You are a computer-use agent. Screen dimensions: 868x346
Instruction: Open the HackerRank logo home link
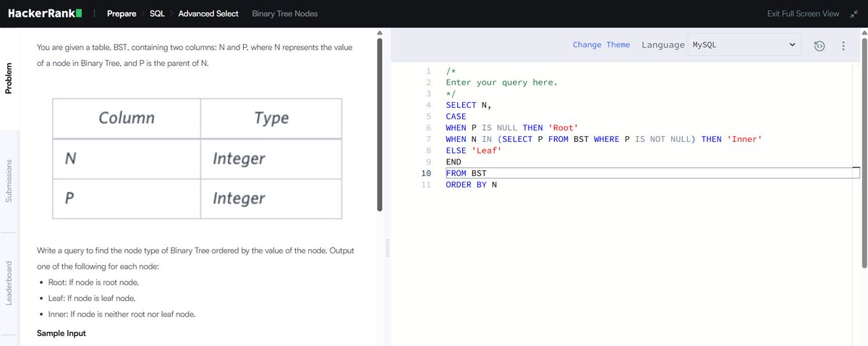click(x=45, y=13)
